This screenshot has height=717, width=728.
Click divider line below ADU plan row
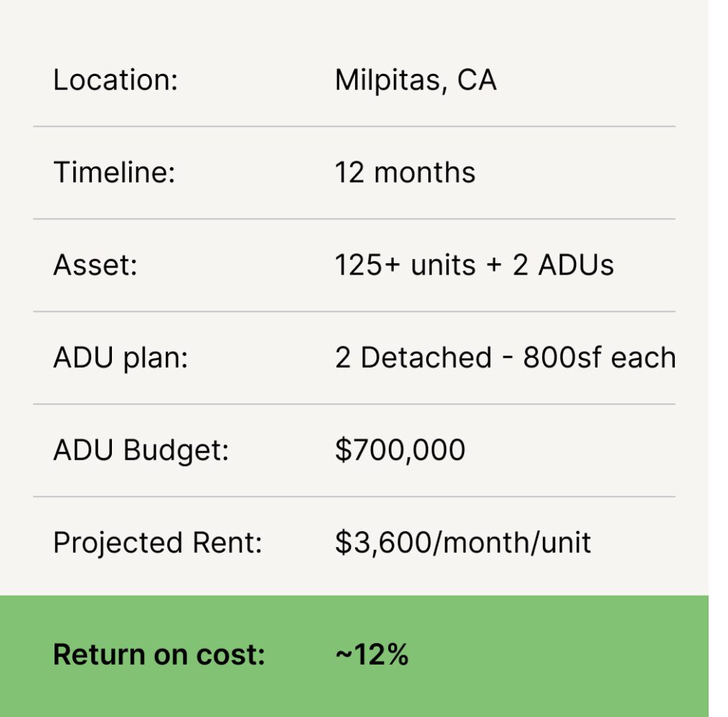[354, 404]
